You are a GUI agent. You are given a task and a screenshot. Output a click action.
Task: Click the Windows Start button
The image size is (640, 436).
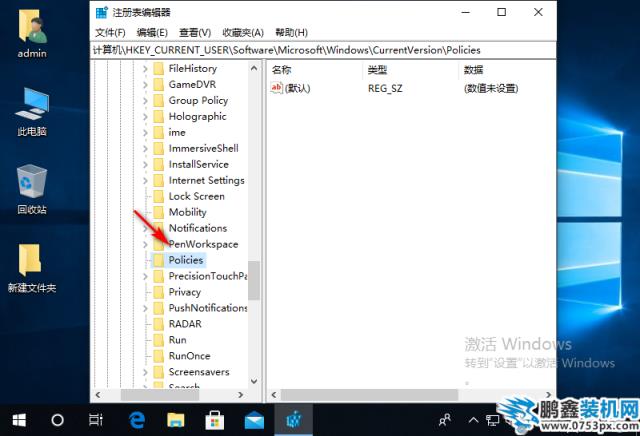pos(19,420)
